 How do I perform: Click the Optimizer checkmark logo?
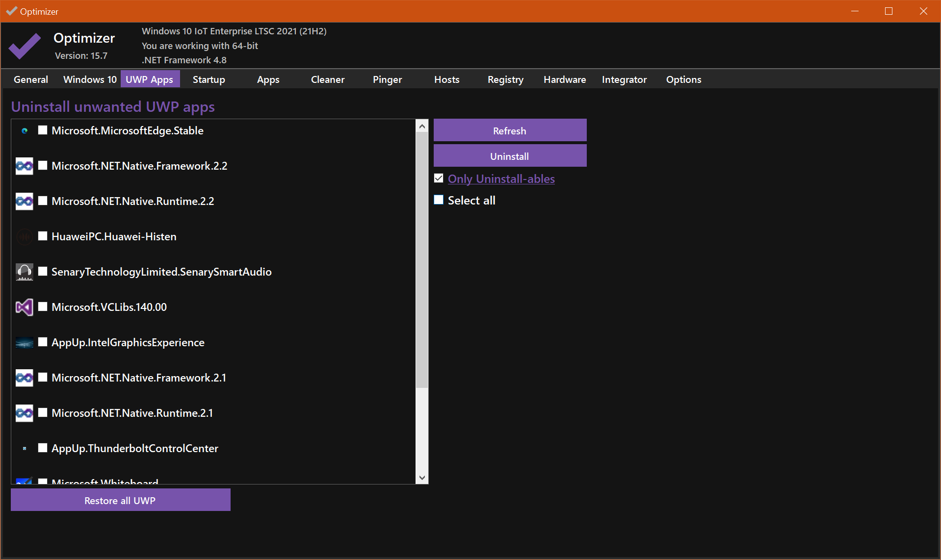(25, 46)
